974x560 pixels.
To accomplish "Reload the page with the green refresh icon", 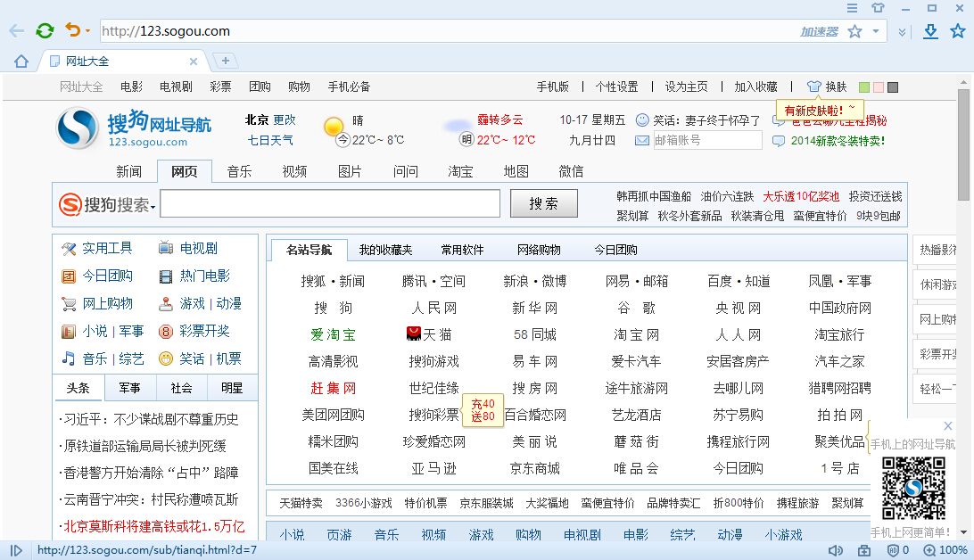I will pyautogui.click(x=45, y=30).
